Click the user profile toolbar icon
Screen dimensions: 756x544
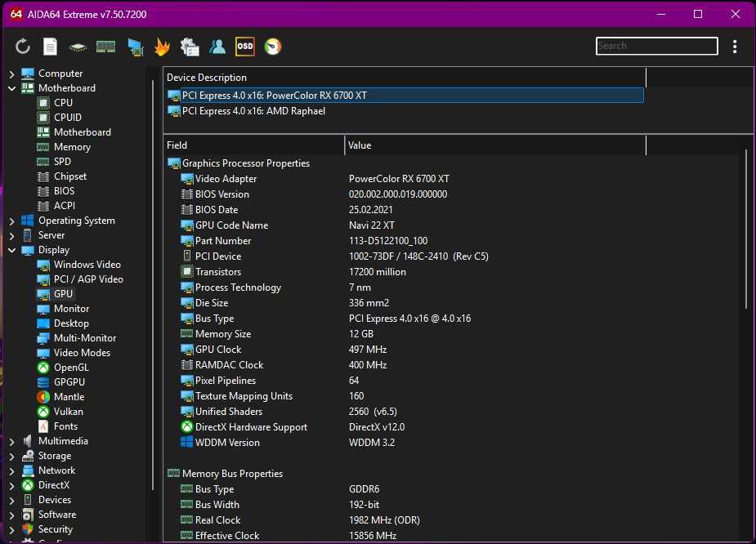[x=217, y=47]
